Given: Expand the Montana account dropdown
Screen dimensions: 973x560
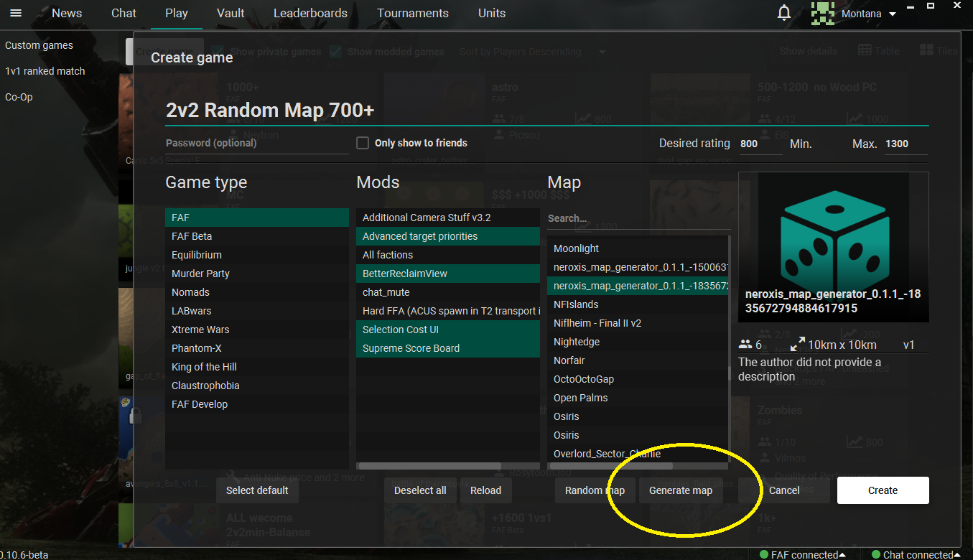Looking at the screenshot, I should pyautogui.click(x=893, y=14).
